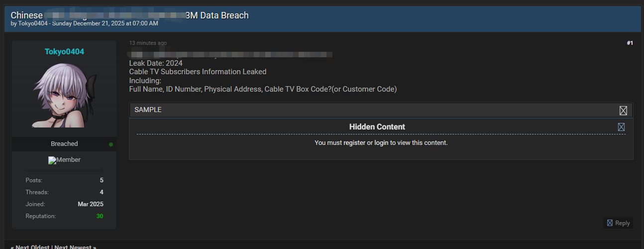Viewport: 644px width, 249px height.
Task: Click the green online status dot
Action: point(111,144)
